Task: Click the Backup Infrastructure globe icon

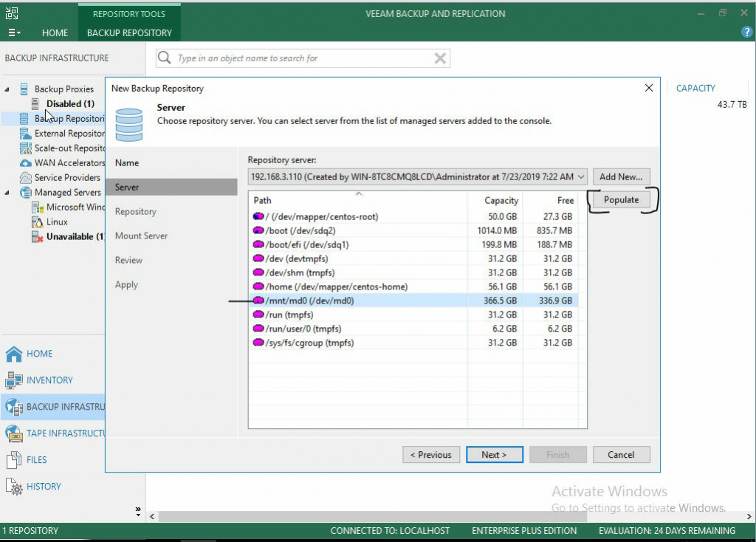Action: [14, 407]
